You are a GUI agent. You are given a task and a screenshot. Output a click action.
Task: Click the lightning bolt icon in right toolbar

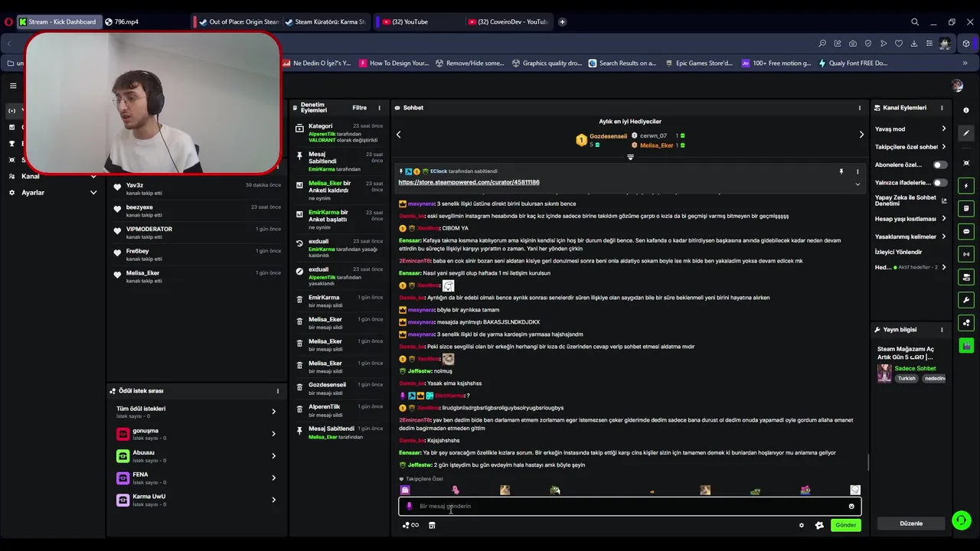coord(966,186)
